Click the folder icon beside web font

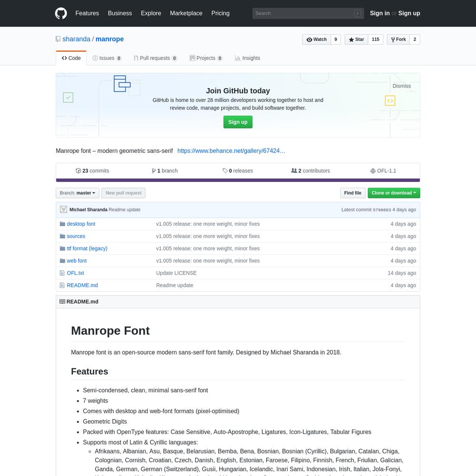[x=62, y=261]
